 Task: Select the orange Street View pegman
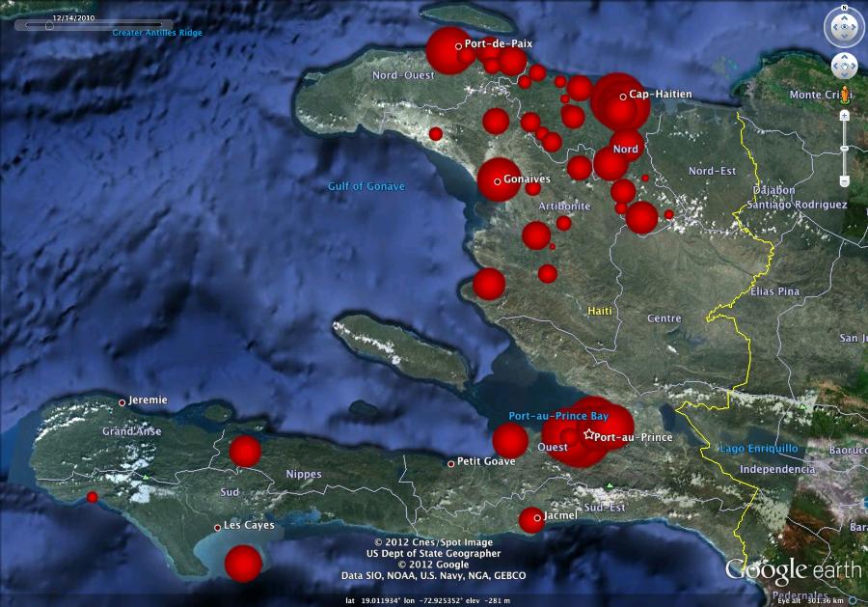click(x=845, y=95)
